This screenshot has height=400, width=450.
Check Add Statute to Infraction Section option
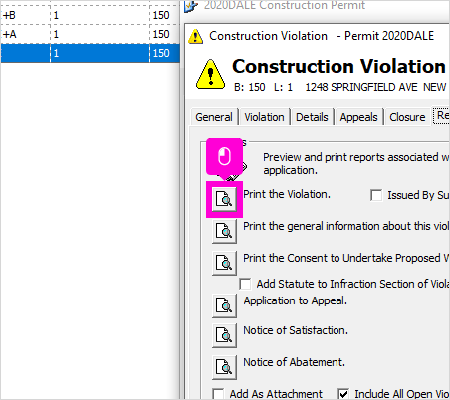(x=245, y=284)
